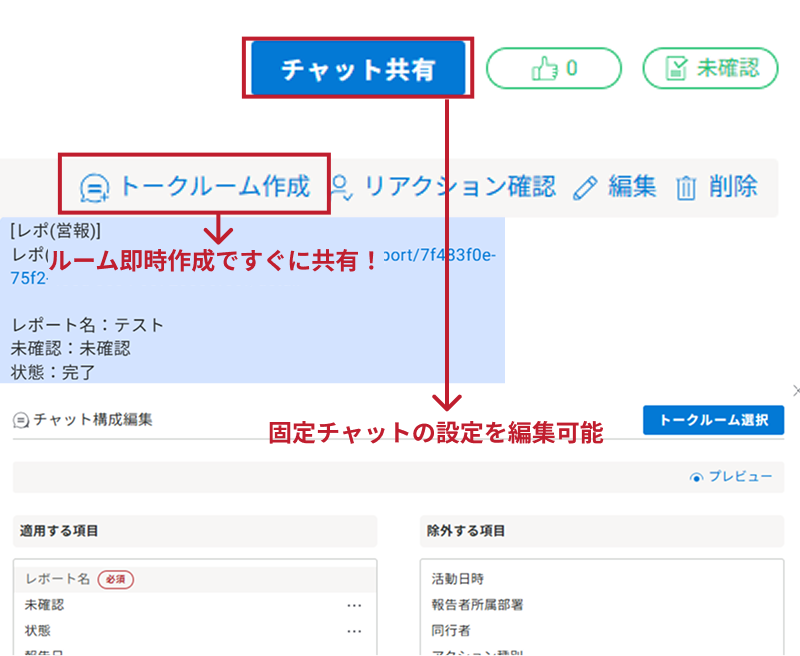Click the トークルーム作成 chat bubble icon
The height and width of the screenshot is (656, 800).
tap(94, 187)
